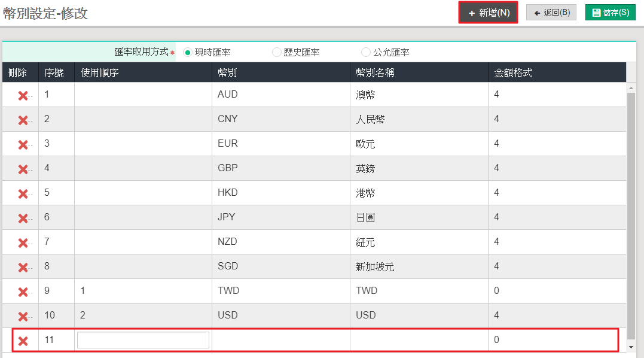Select the 現時匯率 radio option
Image resolution: width=644 pixels, height=358 pixels.
pos(187,52)
